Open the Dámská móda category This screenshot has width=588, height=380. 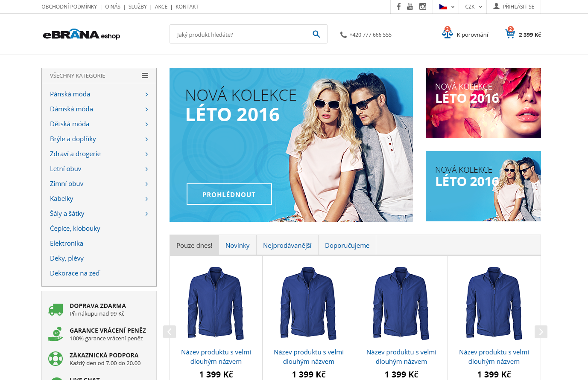[x=71, y=109]
